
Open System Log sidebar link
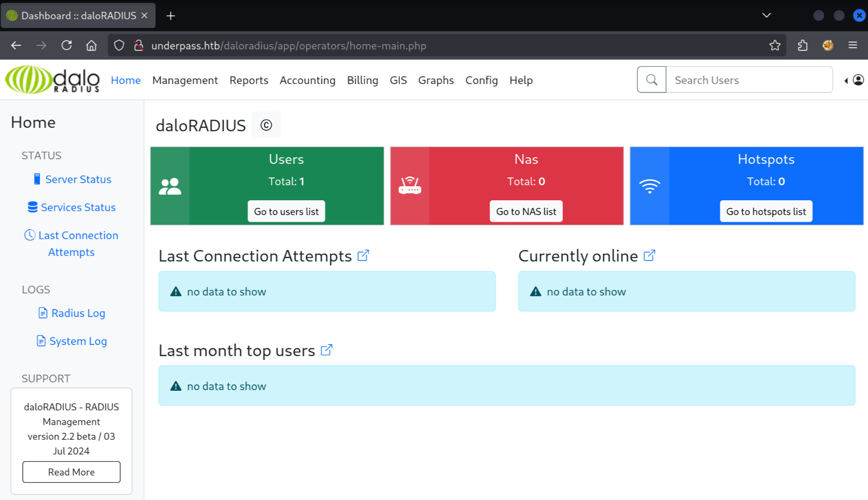click(71, 341)
